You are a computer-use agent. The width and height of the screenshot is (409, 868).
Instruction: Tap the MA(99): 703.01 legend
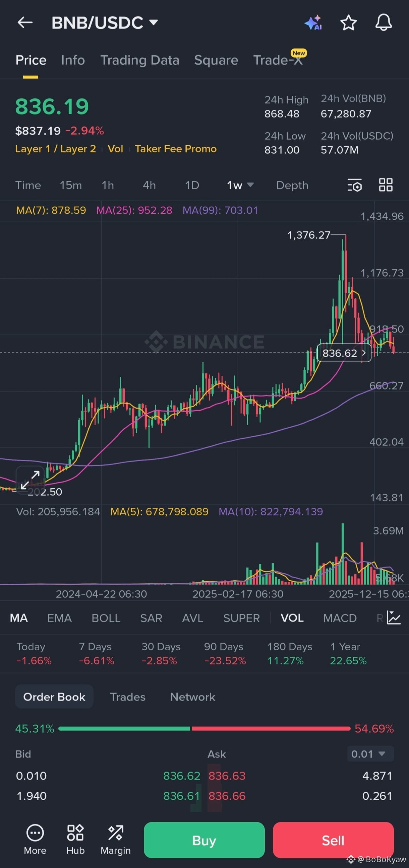[x=220, y=210]
